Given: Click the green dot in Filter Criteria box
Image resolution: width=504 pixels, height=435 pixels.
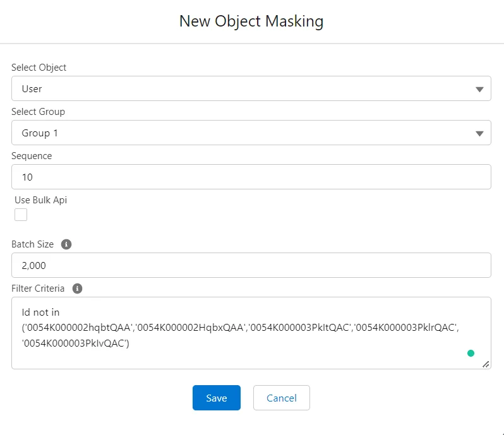Looking at the screenshot, I should point(471,353).
